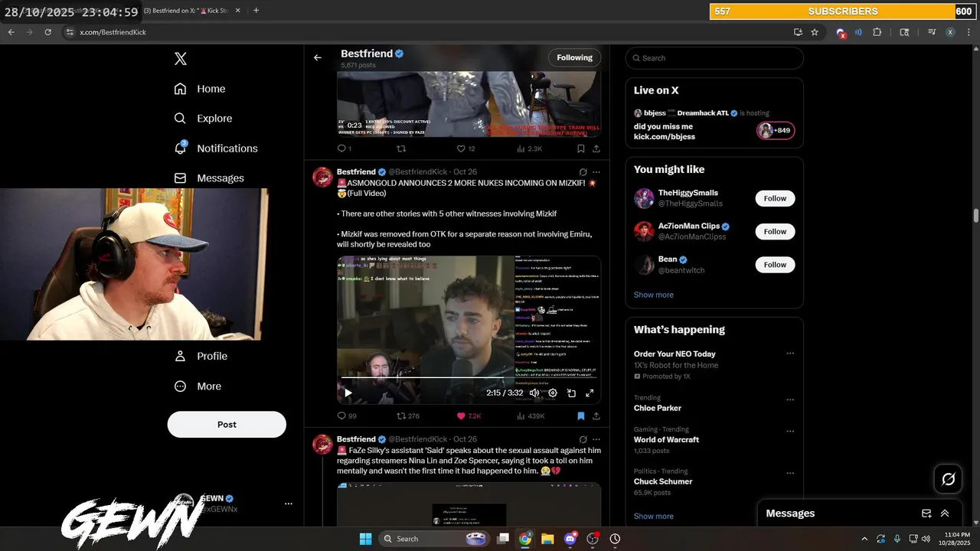The width and height of the screenshot is (980, 551).
Task: Open Grok icon on FaZe Silky post
Action: tap(583, 439)
